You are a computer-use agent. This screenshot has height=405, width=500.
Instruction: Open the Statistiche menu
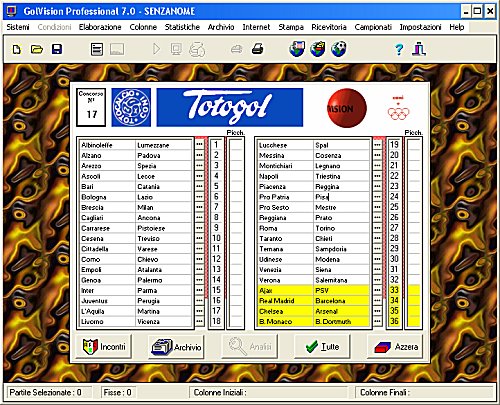point(182,27)
